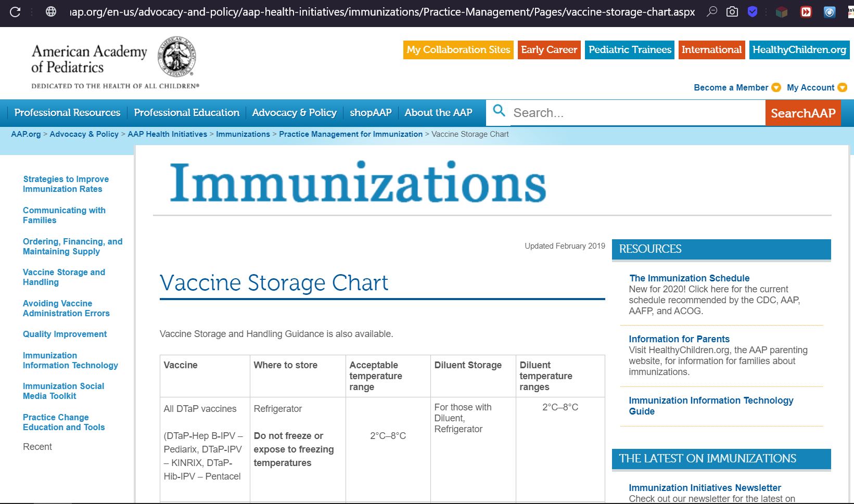
Task: Open the International button
Action: point(711,50)
